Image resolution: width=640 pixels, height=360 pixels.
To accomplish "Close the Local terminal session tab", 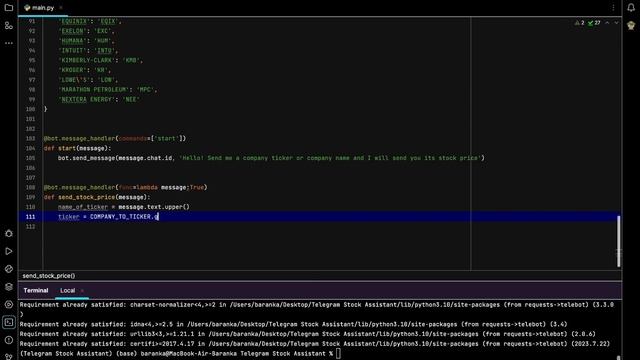I will pos(82,291).
